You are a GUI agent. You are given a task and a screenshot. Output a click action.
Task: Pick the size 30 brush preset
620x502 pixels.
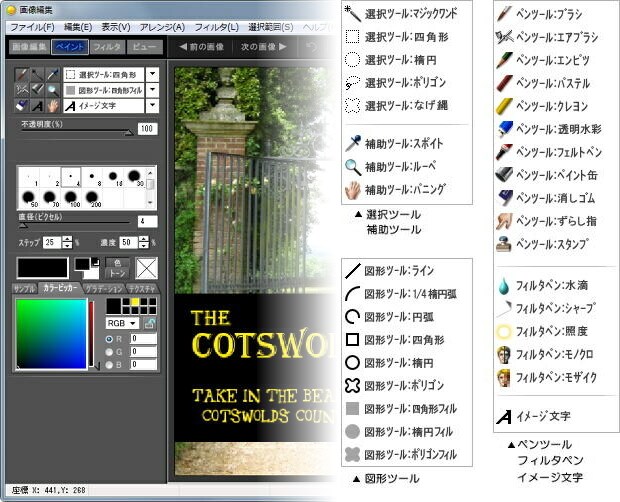[134, 176]
